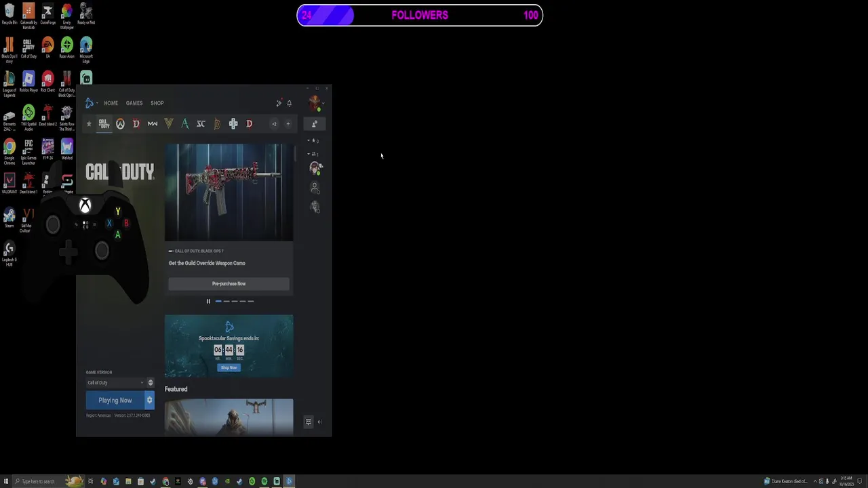Open the notifications bell
Viewport: 868px width, 488px height.
(289, 103)
